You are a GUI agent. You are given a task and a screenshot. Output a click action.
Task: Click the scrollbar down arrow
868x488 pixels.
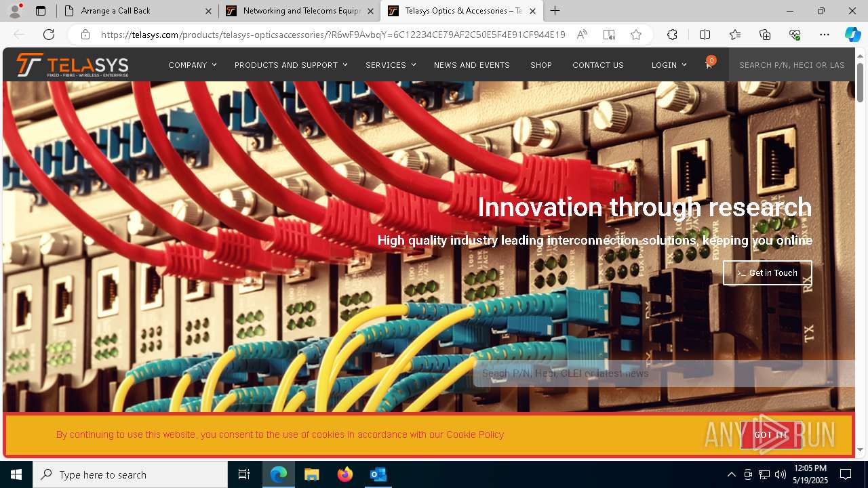pyautogui.click(x=860, y=449)
